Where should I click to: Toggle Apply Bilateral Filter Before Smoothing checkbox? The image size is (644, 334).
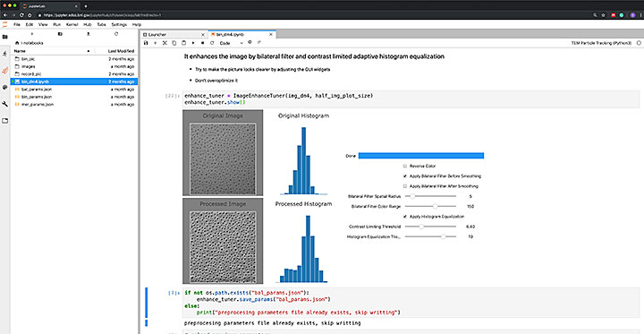pyautogui.click(x=405, y=176)
